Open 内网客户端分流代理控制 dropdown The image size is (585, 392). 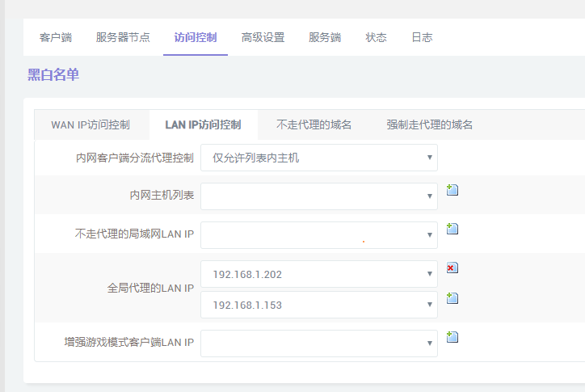click(x=319, y=158)
